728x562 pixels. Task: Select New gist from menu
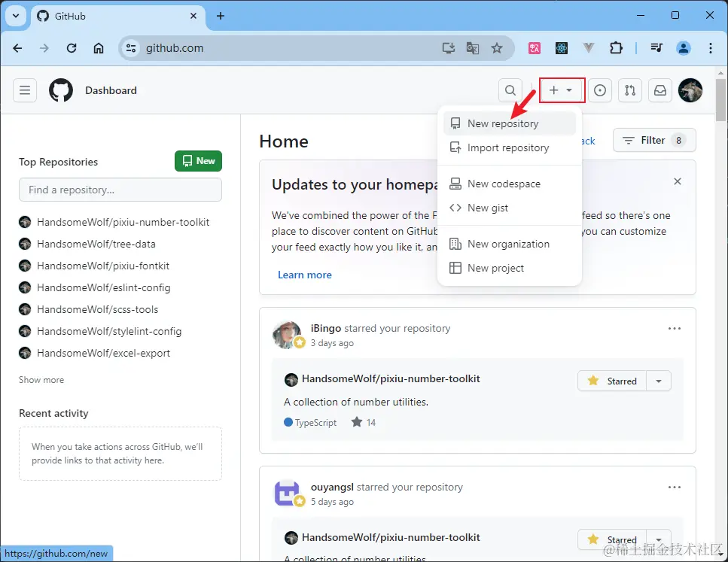pos(510,208)
